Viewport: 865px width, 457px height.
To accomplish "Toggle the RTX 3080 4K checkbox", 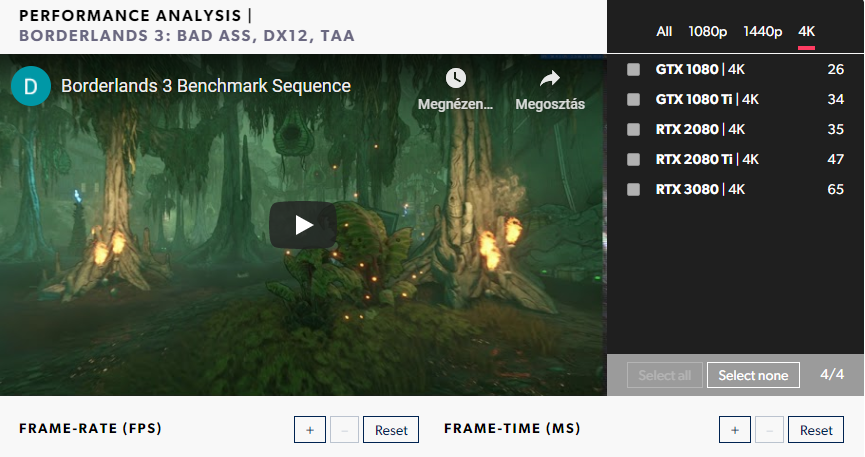I will pos(633,189).
